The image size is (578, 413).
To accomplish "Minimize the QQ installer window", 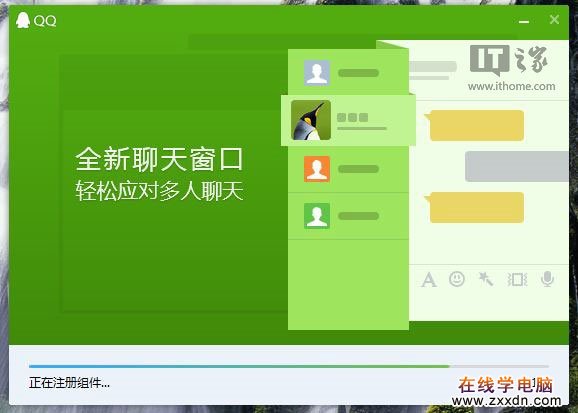I will click(x=524, y=22).
